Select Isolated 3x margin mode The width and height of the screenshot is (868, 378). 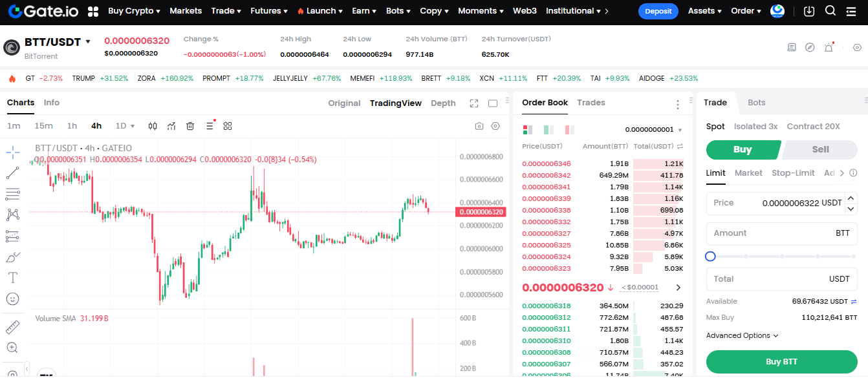[x=755, y=127]
